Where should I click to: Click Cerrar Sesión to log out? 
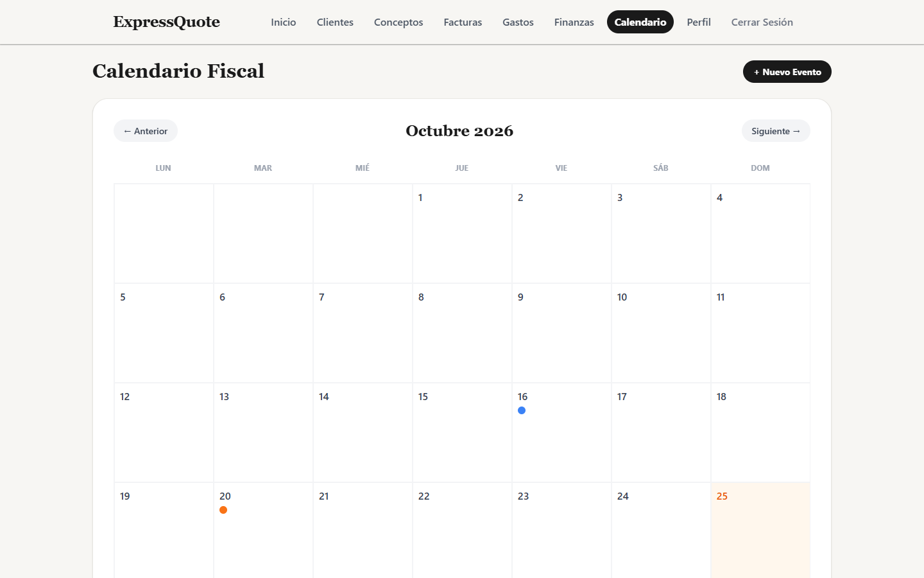pyautogui.click(x=762, y=22)
